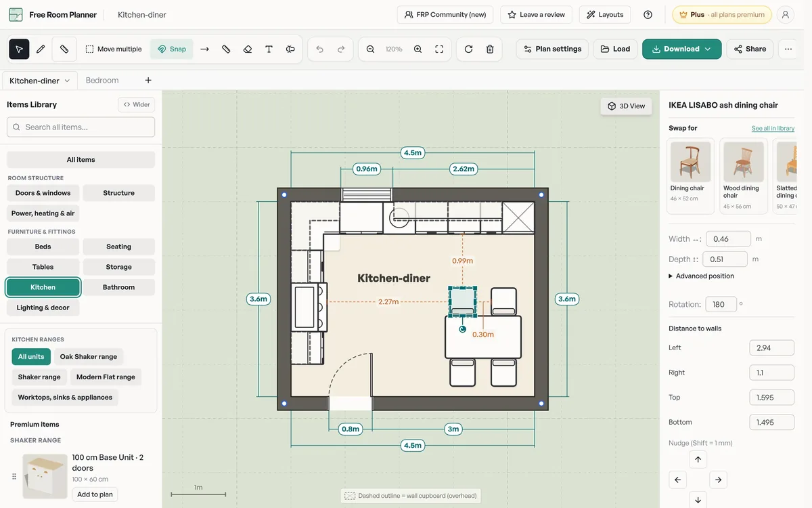812x508 pixels.
Task: Nudge the chair to the right
Action: tap(718, 480)
